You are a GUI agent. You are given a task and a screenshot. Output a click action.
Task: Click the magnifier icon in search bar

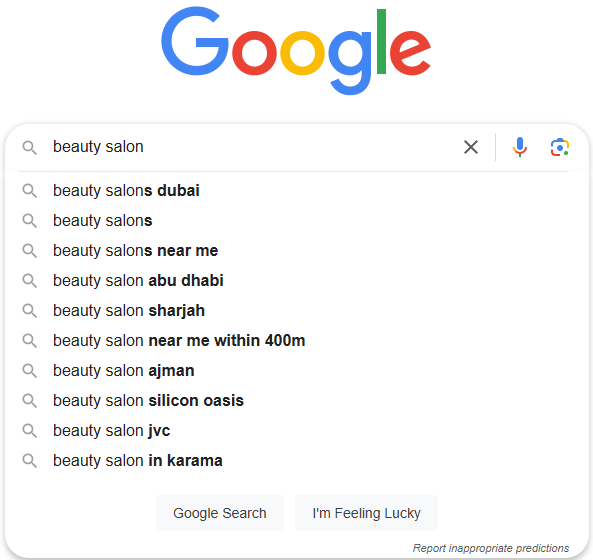point(29,147)
